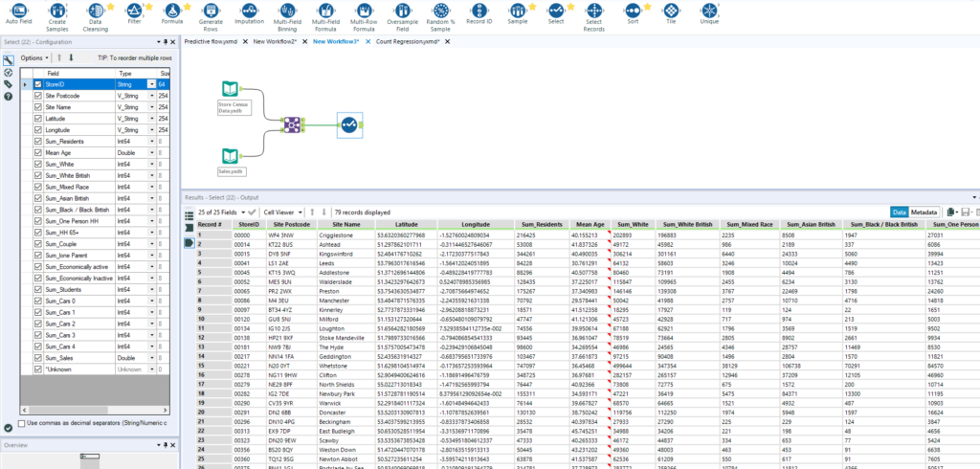980x469 pixels.
Task: Switch to New Workflow2* tab
Action: pos(276,41)
